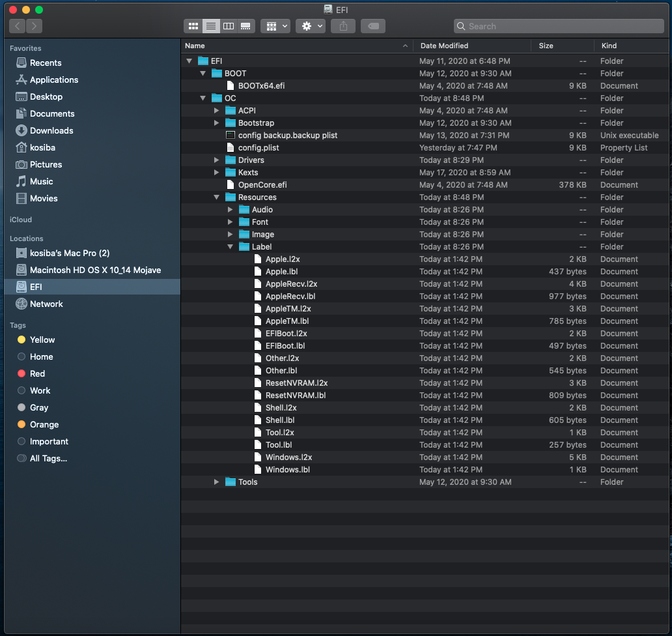Select the BOOTx64.efi file
Screen dimensions: 672x636
pos(426,86)
